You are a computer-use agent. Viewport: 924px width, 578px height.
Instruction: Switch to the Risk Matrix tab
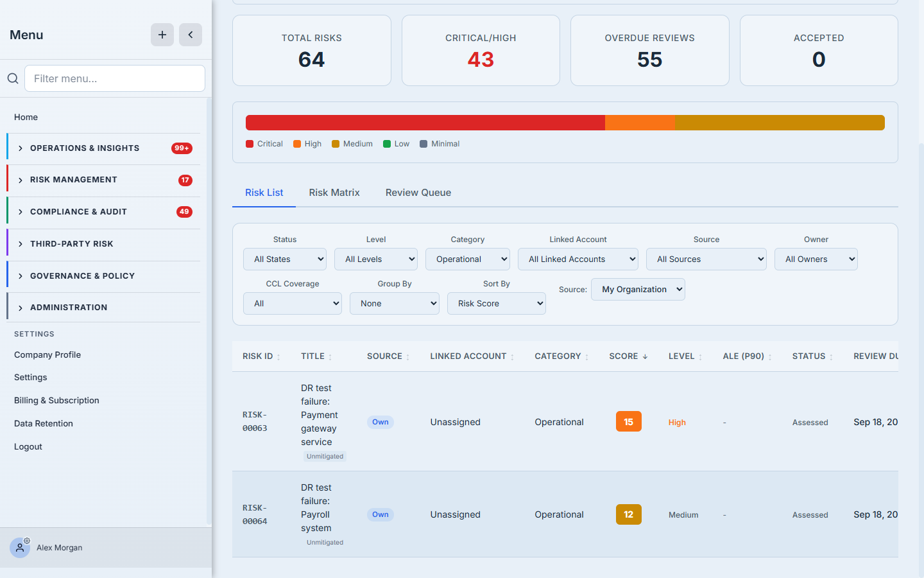click(x=334, y=193)
